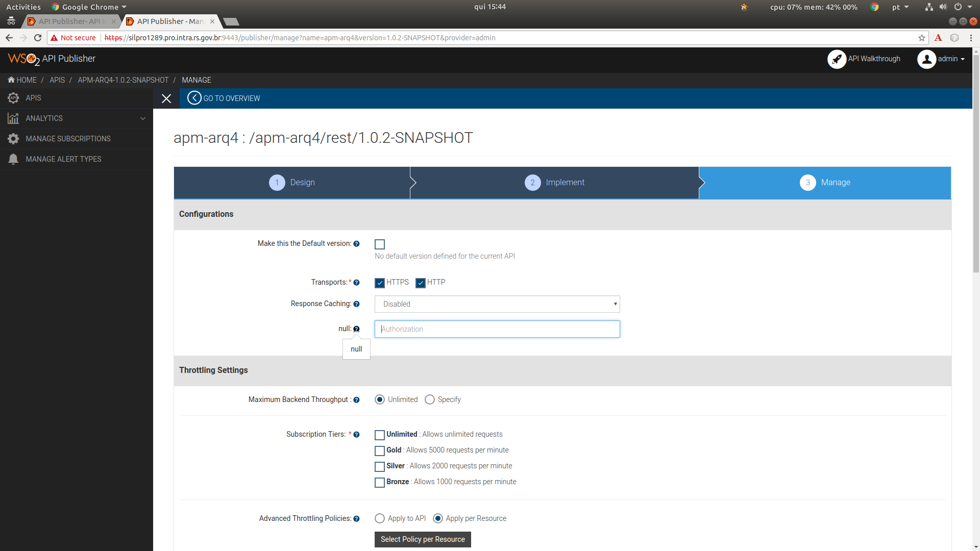Click the GO TO OVERVIEW link

232,98
